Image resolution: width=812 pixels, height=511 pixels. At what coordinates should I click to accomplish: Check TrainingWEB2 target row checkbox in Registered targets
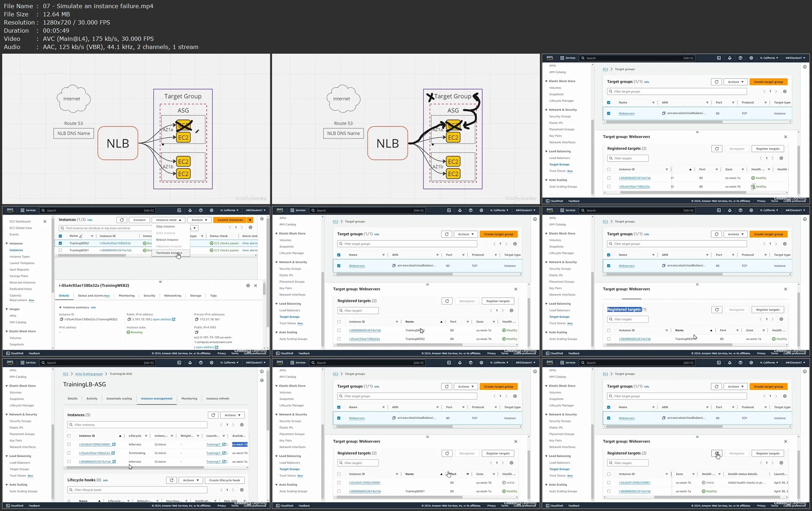click(x=339, y=339)
